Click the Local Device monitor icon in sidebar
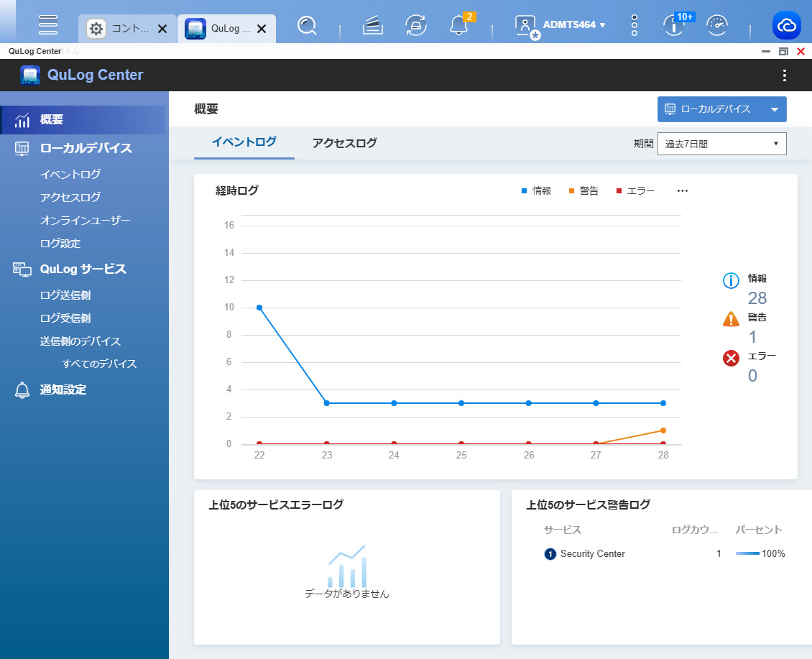The image size is (812, 659). point(22,149)
